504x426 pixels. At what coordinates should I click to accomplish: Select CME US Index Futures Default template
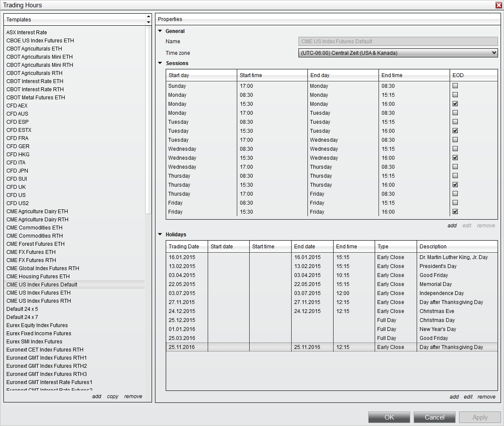[x=74, y=285]
